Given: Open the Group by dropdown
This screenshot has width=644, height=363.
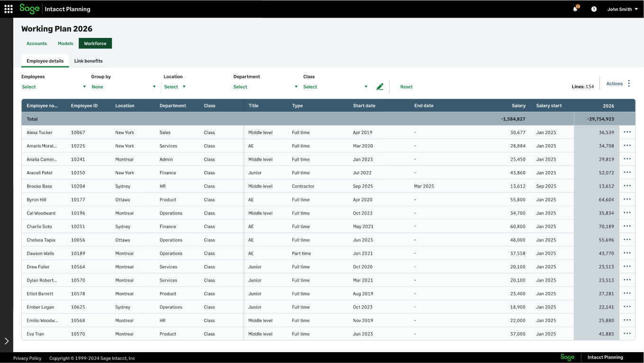Looking at the screenshot, I should pos(124,87).
